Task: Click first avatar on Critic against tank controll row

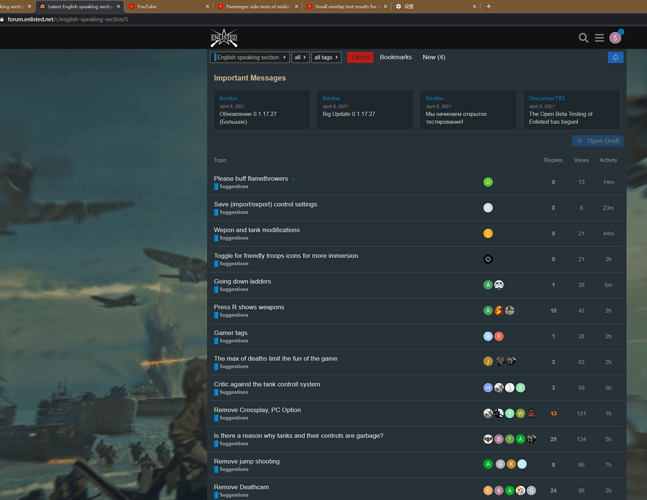Action: tap(488, 387)
